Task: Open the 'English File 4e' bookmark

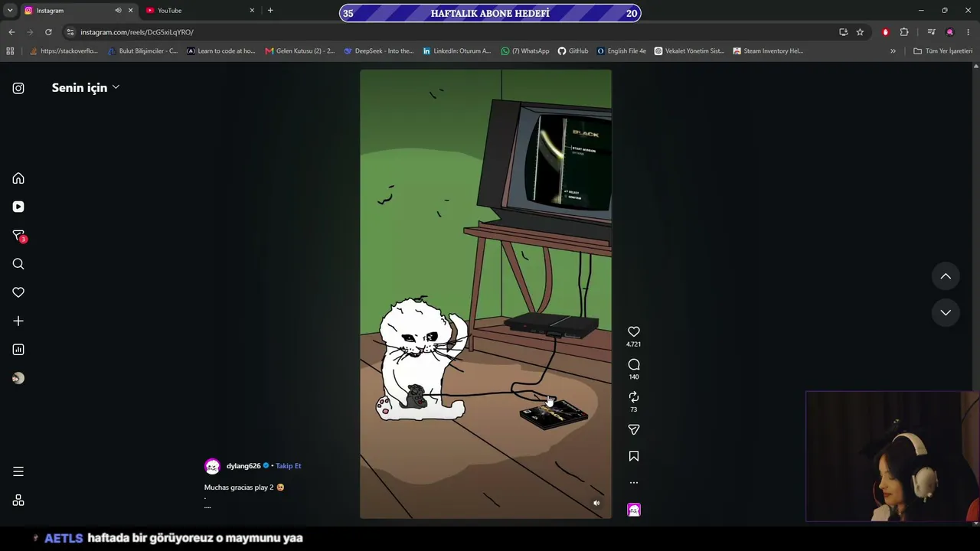Action: coord(622,51)
